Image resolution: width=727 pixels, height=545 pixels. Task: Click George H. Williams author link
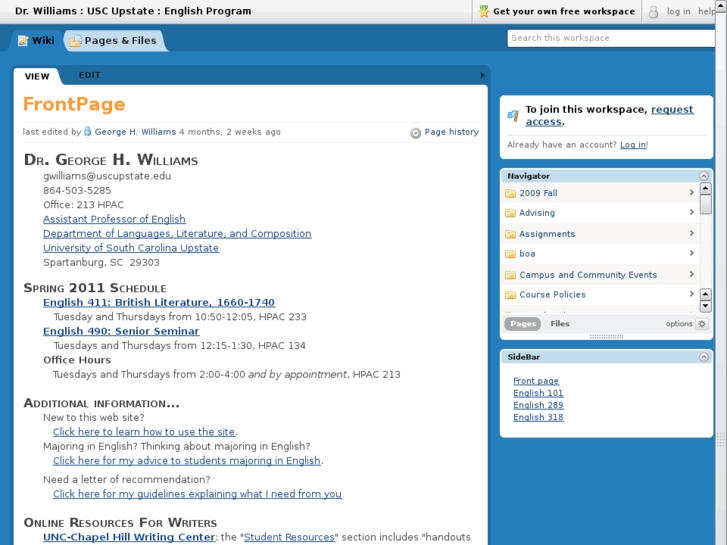click(135, 132)
